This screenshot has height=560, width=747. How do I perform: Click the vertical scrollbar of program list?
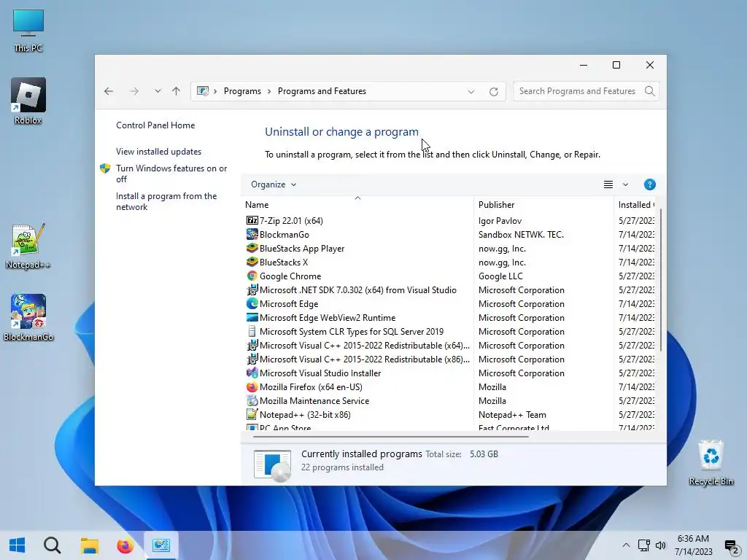tap(661, 279)
